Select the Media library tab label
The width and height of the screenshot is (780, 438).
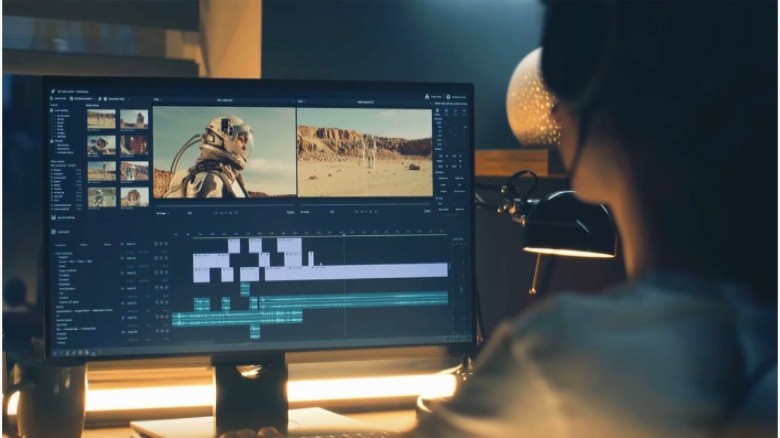point(93,106)
